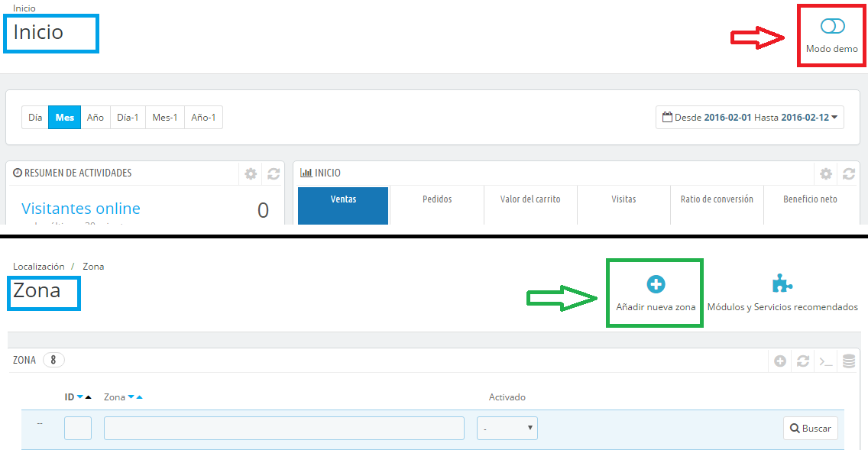The height and width of the screenshot is (450, 868).
Task: Sort ID column descending arrow
Action: [80, 397]
